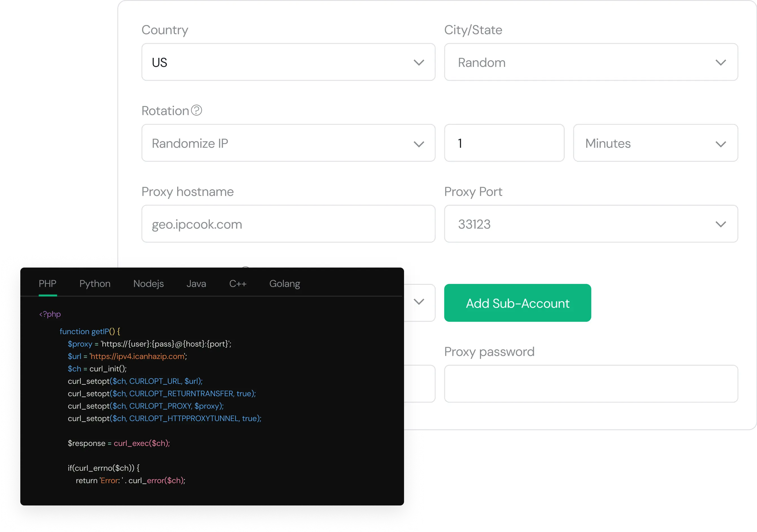Click the Add Sub-Account button
Screen dimensions: 757x532
517,303
